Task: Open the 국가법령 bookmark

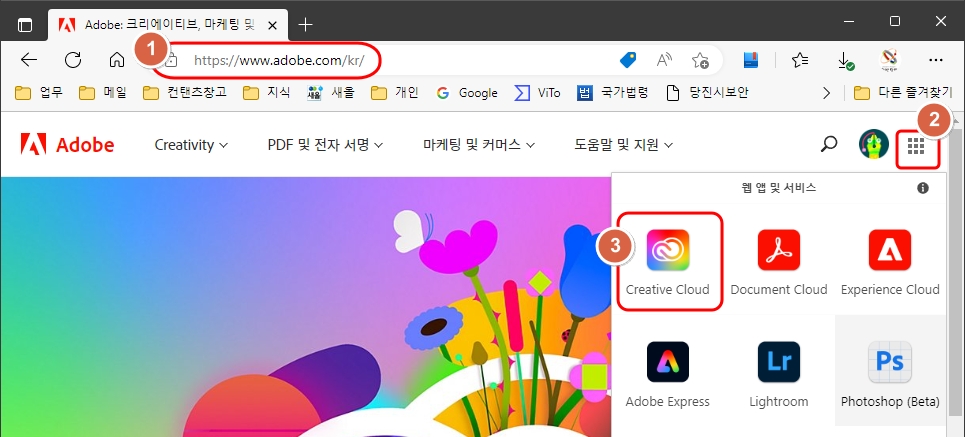Action: (612, 93)
